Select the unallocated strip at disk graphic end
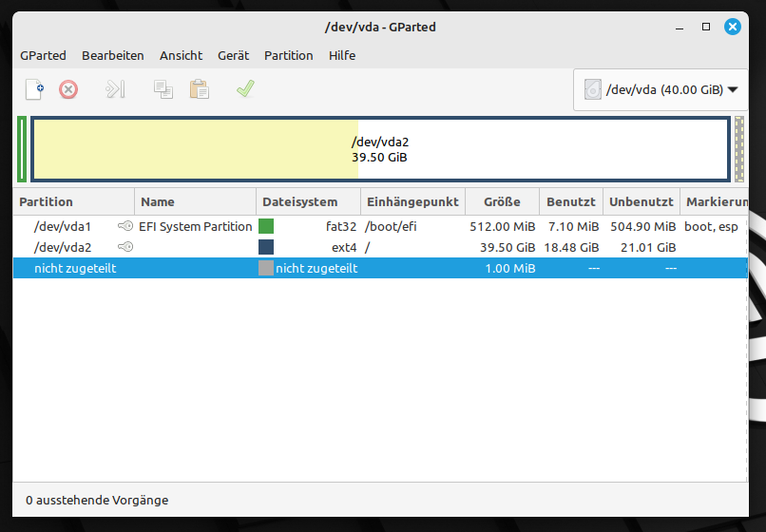Image resolution: width=766 pixels, height=532 pixels. coord(739,149)
